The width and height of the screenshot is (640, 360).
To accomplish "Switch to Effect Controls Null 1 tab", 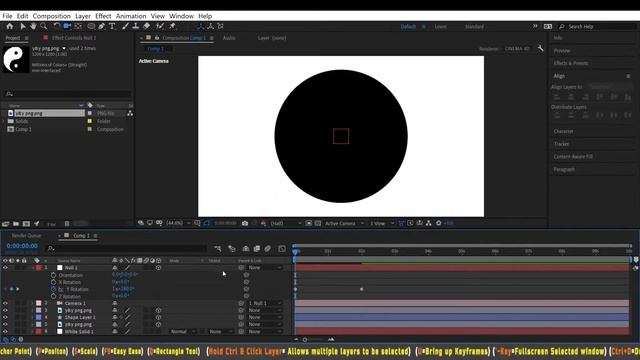I will 74,38.
